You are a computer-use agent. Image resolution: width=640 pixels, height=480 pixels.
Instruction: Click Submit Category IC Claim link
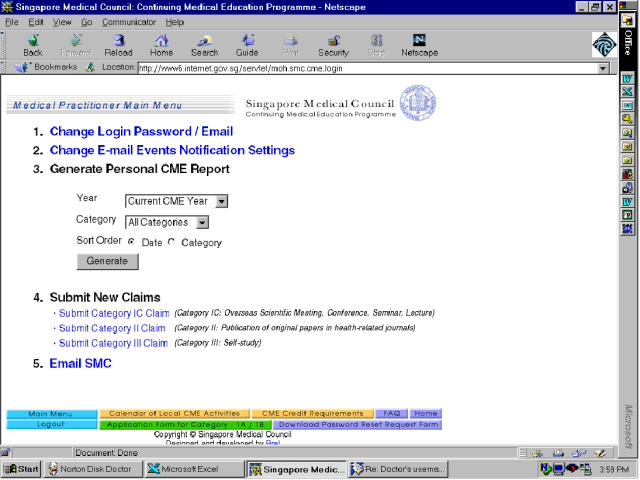tap(114, 313)
